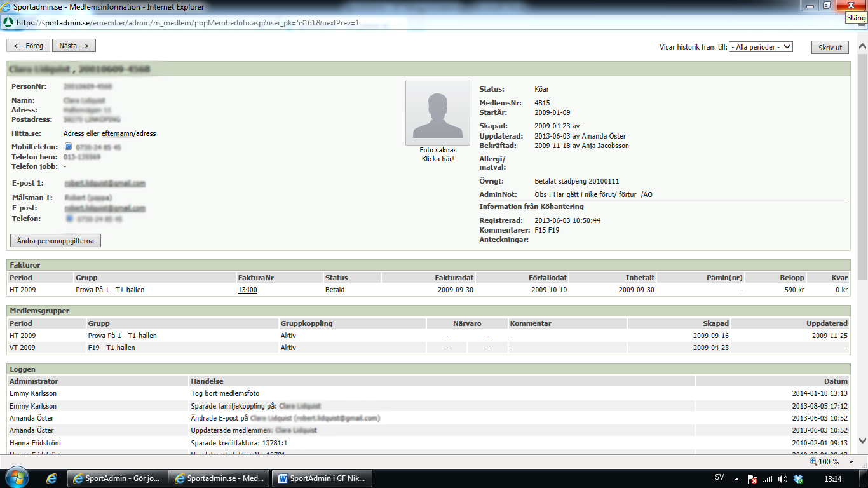The image size is (868, 488).
Task: Click log entry Tog bort medlemsfoto
Action: tap(225, 393)
